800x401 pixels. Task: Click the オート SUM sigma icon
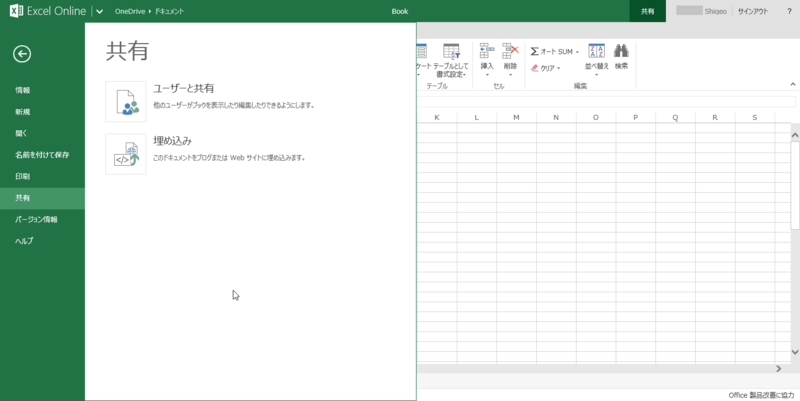534,52
